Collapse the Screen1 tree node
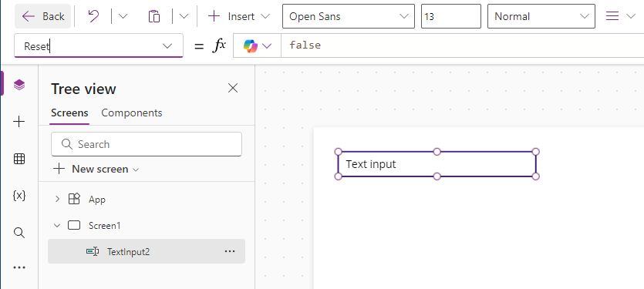The height and width of the screenshot is (289, 644). point(57,225)
